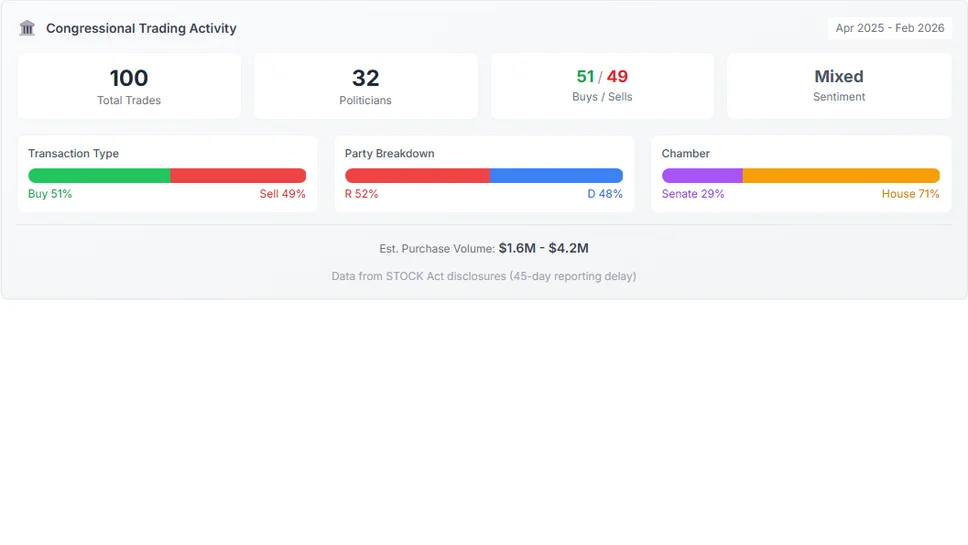Click the House 71% label
The height and width of the screenshot is (545, 968).
910,194
